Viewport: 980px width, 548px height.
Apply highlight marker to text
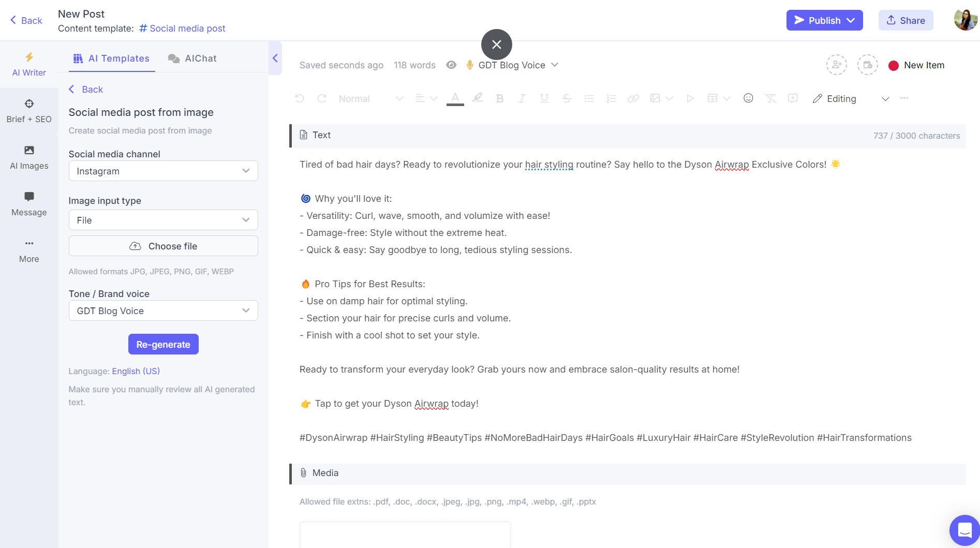478,98
